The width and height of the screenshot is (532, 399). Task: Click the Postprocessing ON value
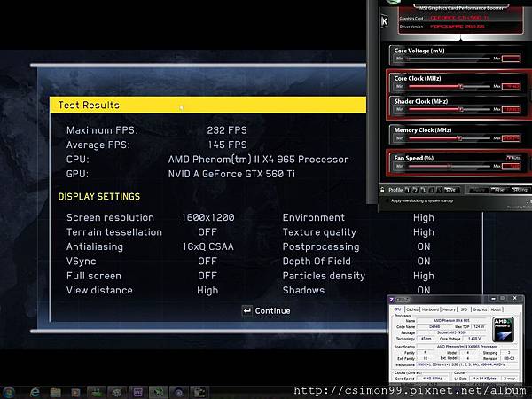[424, 246]
